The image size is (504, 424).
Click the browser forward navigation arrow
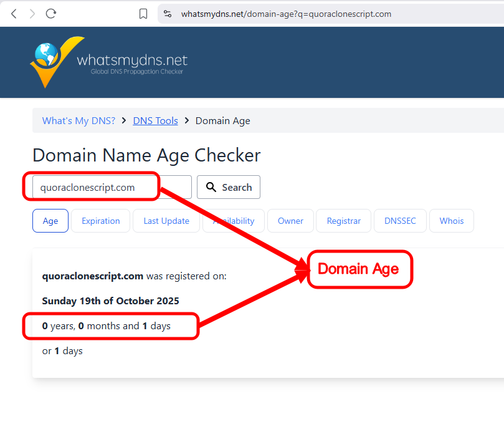coord(32,13)
